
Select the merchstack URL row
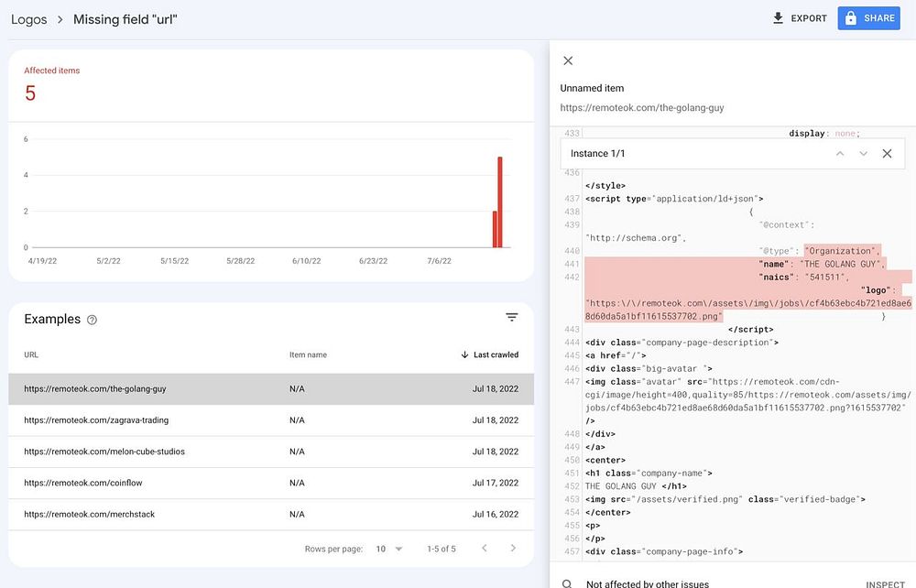pos(271,515)
